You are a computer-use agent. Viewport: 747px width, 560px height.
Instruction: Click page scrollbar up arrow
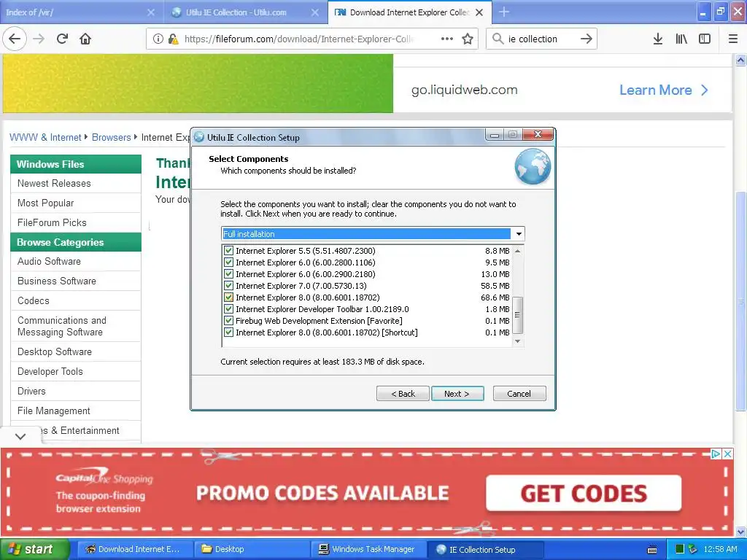tap(740, 60)
